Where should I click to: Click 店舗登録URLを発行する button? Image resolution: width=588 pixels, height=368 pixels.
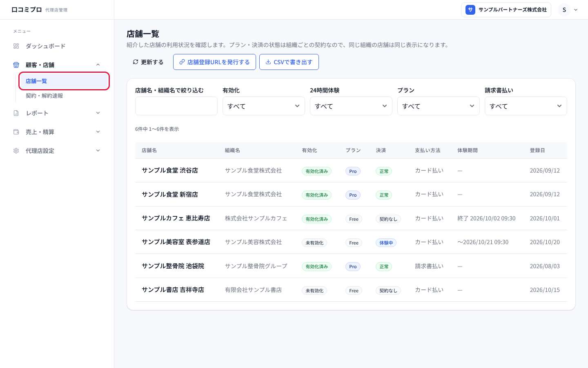(x=214, y=62)
